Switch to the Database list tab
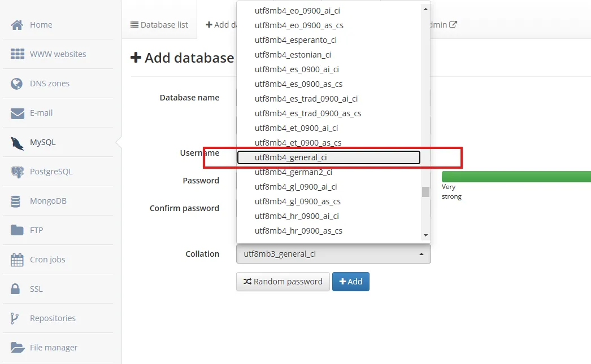 point(159,25)
